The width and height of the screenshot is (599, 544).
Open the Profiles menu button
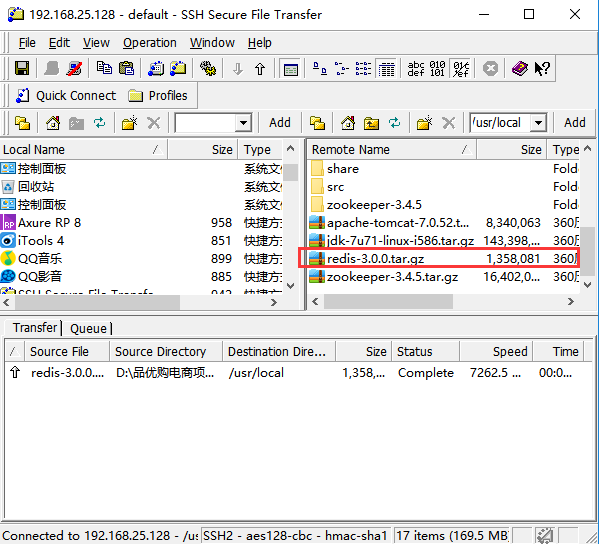(x=158, y=96)
